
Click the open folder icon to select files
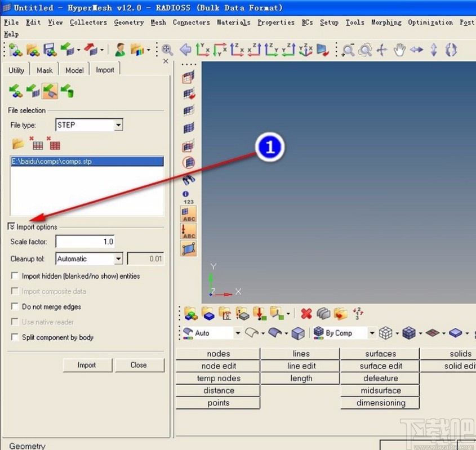pos(18,143)
